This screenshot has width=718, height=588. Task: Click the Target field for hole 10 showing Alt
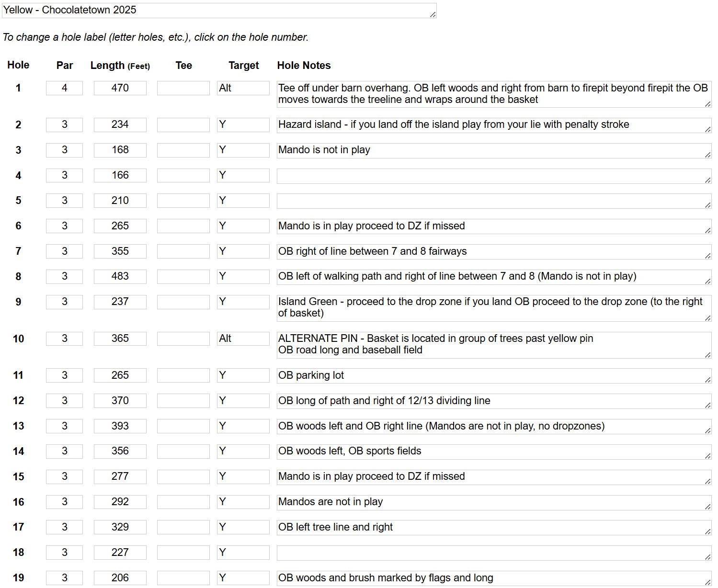click(243, 339)
